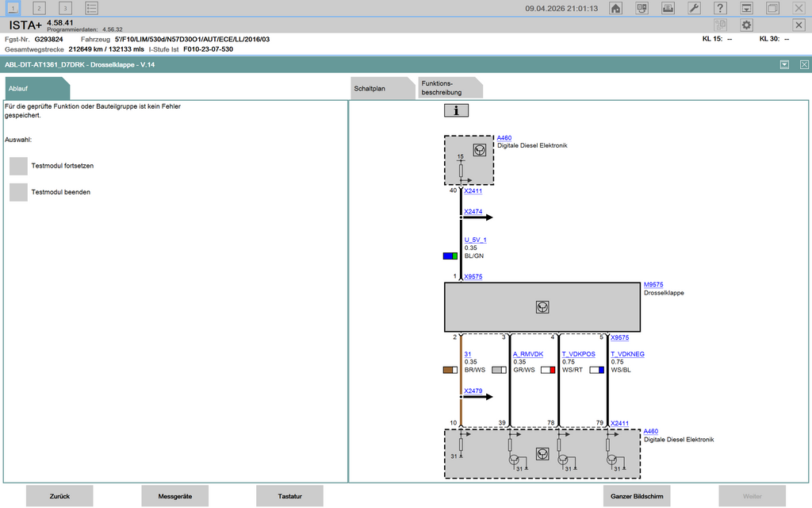Click the wrench tools icon

tap(693, 8)
